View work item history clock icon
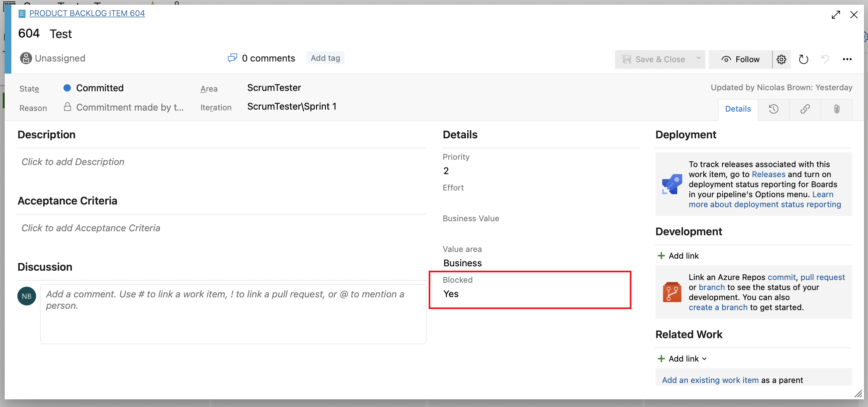This screenshot has width=868, height=407. 774,109
